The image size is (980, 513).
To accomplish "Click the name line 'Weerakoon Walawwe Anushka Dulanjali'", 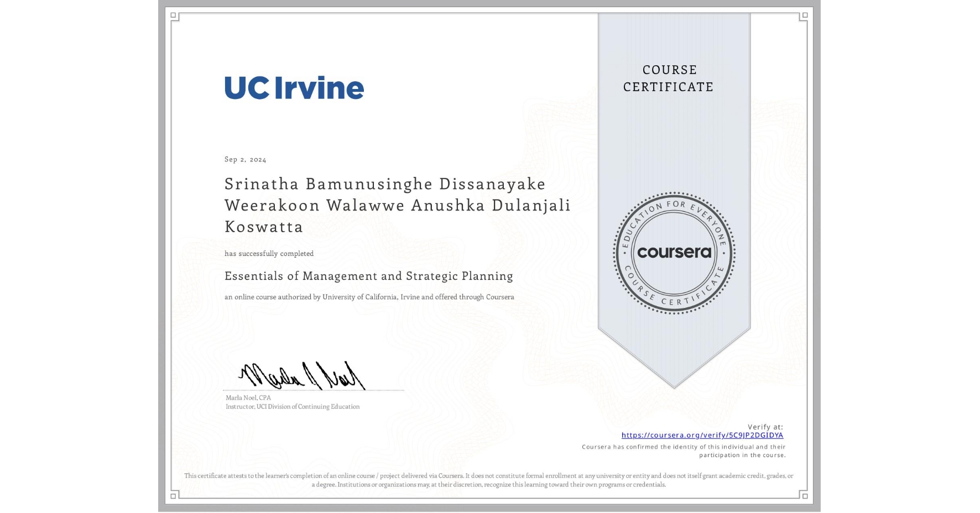I will click(397, 205).
